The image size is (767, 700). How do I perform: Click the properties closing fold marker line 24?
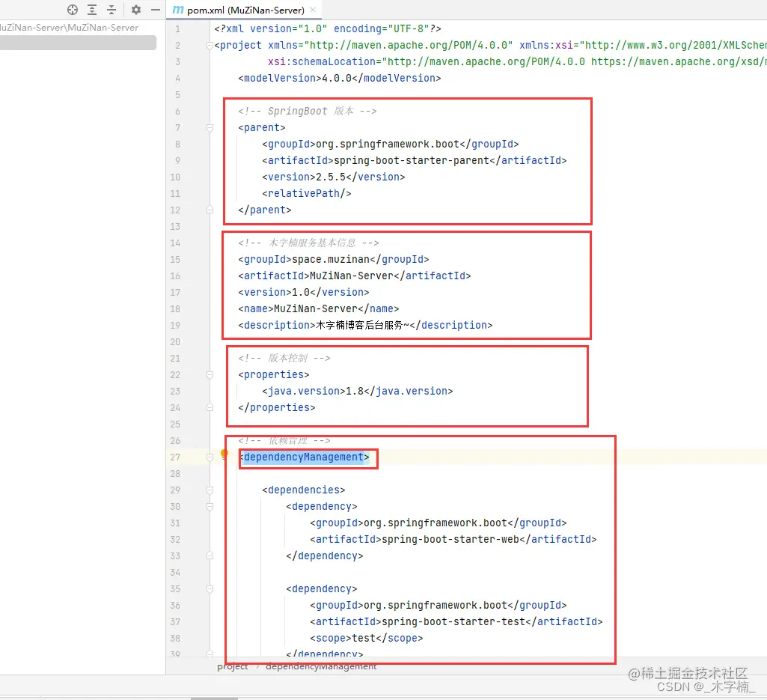pyautogui.click(x=210, y=408)
